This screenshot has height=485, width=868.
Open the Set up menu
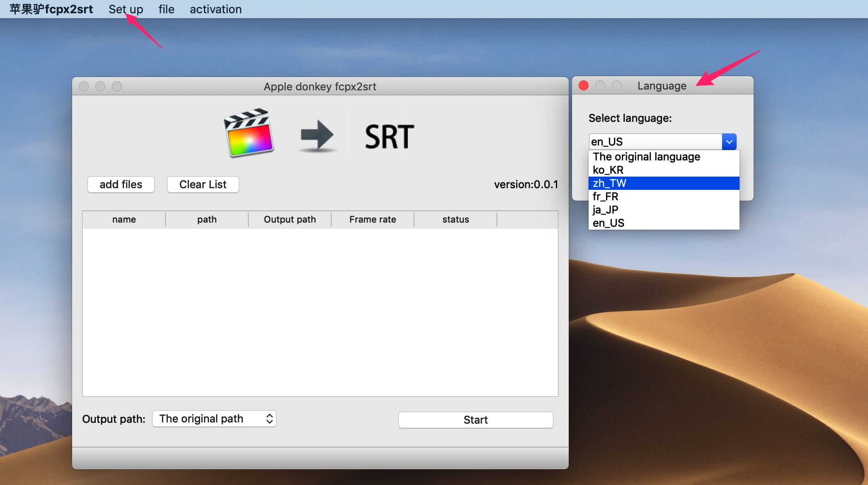[x=126, y=9]
